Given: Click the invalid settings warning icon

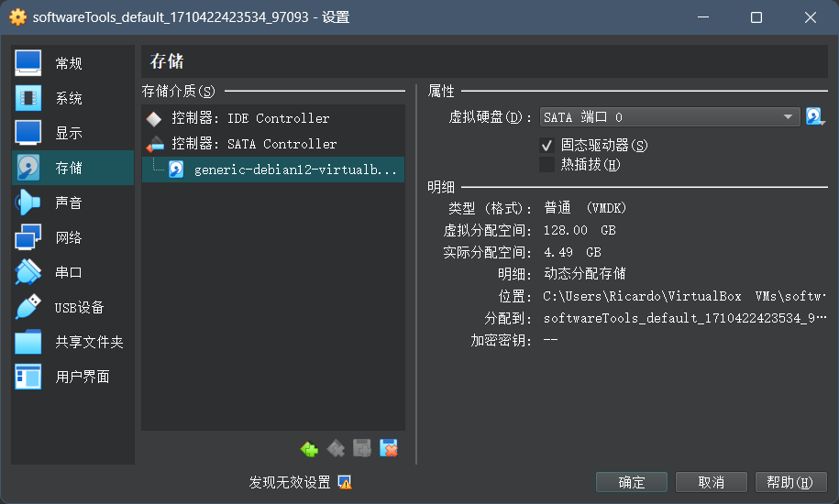Looking at the screenshot, I should click(345, 483).
